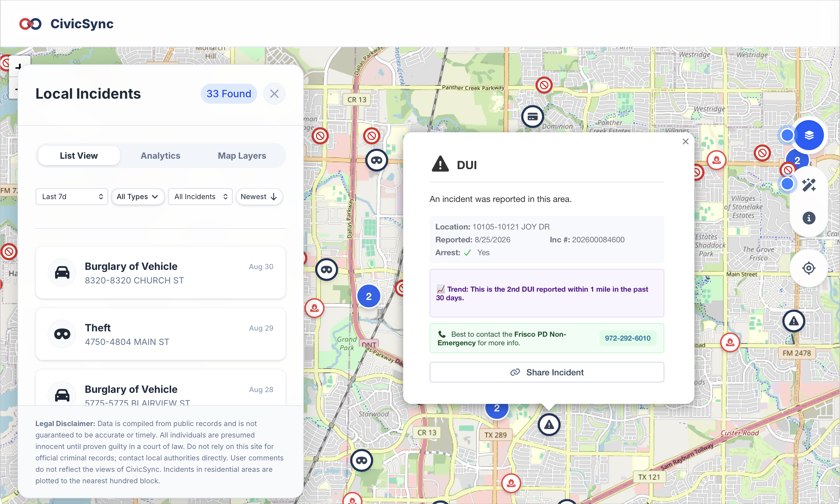The width and height of the screenshot is (840, 504).
Task: Click the CivicSync logo icon
Action: pyautogui.click(x=30, y=24)
